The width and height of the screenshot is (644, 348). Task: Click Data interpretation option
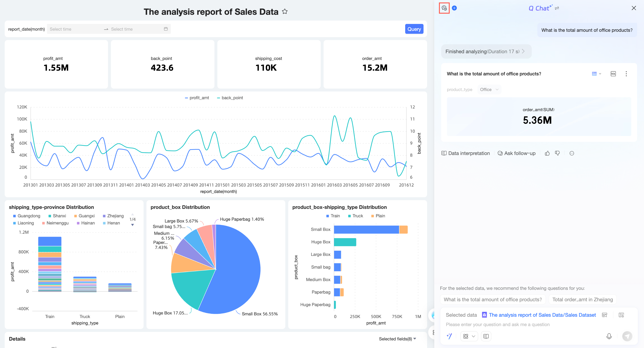(x=466, y=153)
